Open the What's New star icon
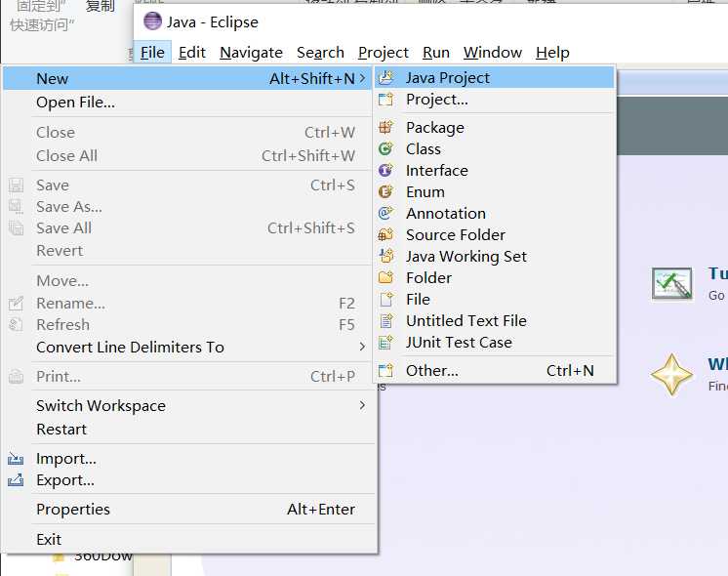Image resolution: width=728 pixels, height=576 pixels. coord(671,375)
